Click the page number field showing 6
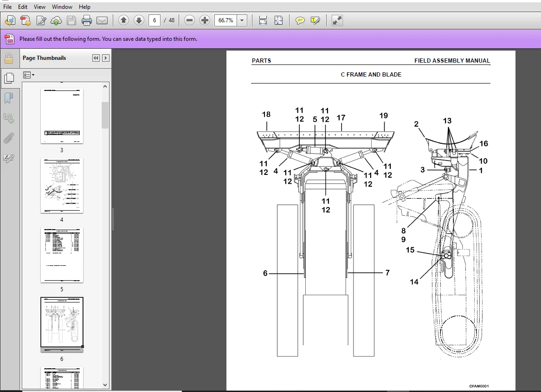 [155, 20]
